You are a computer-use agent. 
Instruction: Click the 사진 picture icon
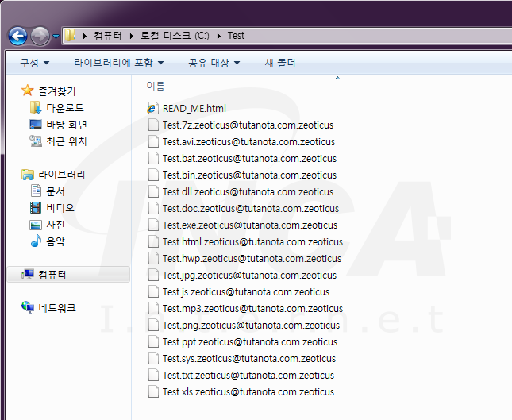point(36,225)
